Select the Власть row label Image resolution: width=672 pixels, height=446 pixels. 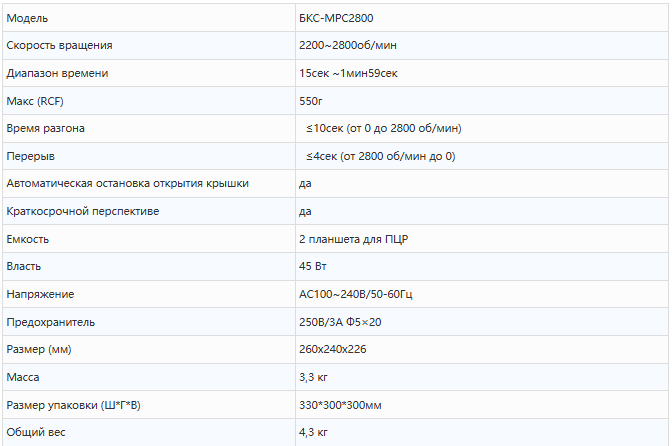coord(24,266)
